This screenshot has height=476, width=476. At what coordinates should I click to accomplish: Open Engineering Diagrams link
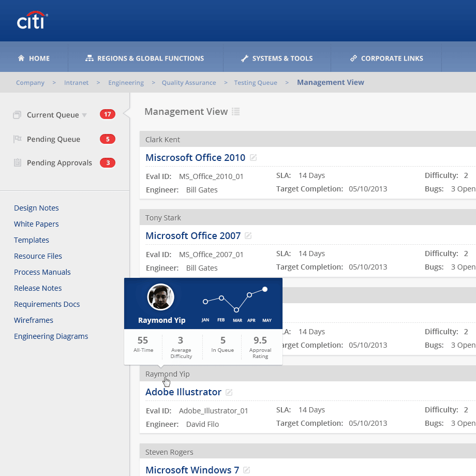click(x=51, y=336)
